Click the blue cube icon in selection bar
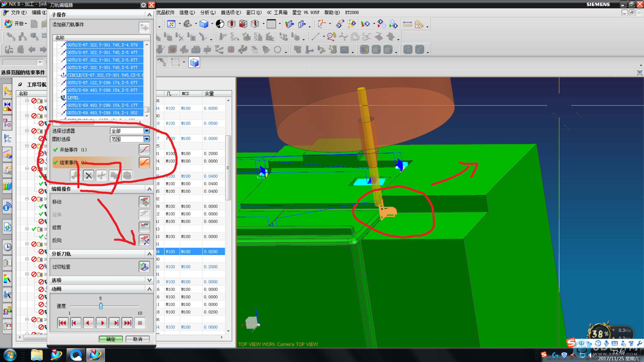The width and height of the screenshot is (644, 362). click(194, 62)
